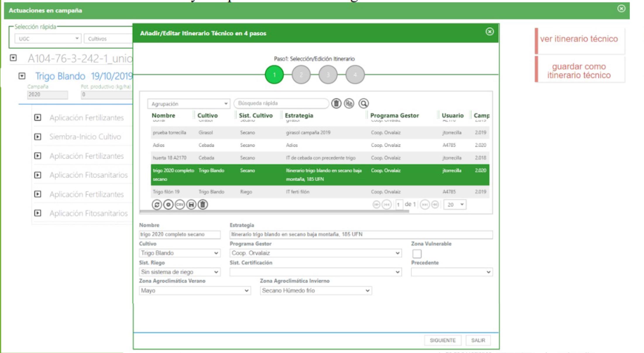Select the Adios Cebada row

point(320,145)
